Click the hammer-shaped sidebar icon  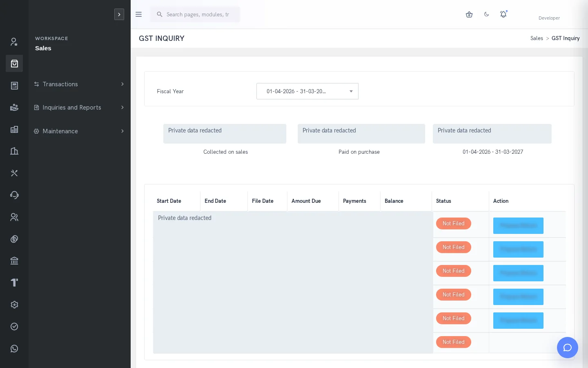click(x=14, y=283)
